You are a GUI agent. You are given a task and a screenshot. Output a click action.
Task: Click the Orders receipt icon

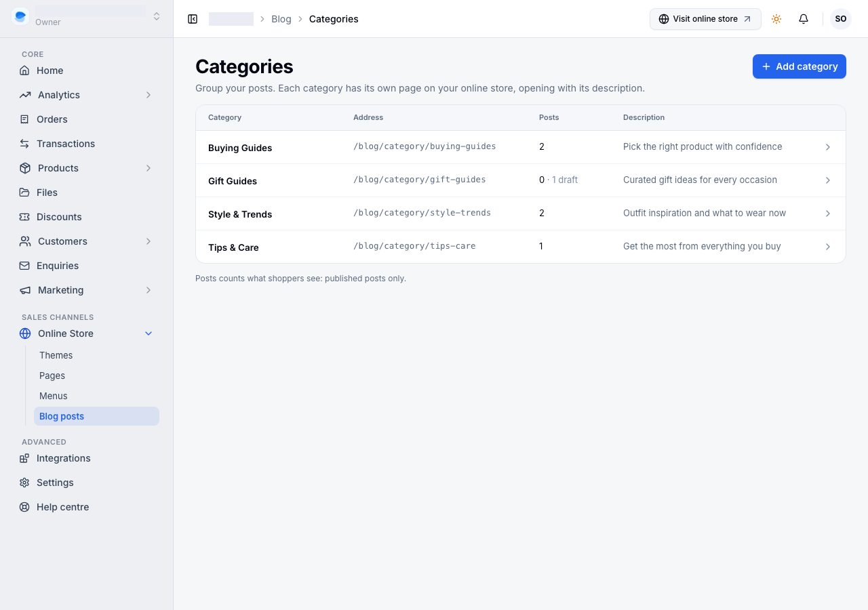(24, 119)
